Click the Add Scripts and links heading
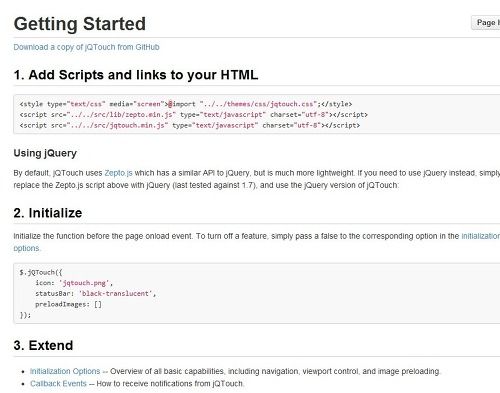This screenshot has height=393, width=500. coord(136,75)
